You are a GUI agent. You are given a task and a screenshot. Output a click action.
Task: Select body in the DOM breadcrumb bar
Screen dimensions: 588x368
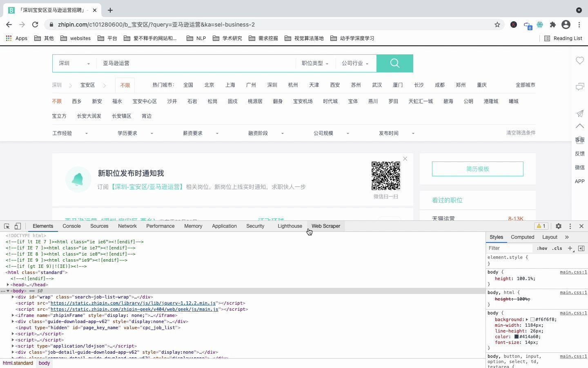click(x=44, y=363)
